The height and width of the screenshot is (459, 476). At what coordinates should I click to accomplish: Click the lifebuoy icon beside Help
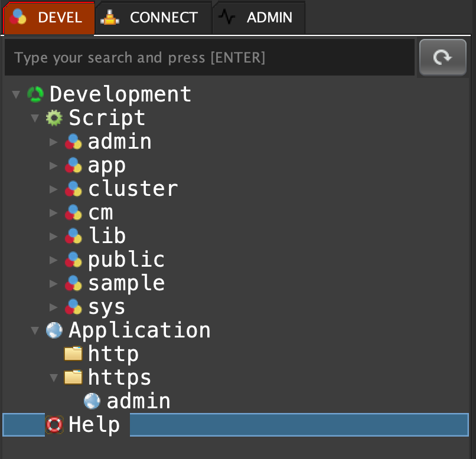pos(54,425)
